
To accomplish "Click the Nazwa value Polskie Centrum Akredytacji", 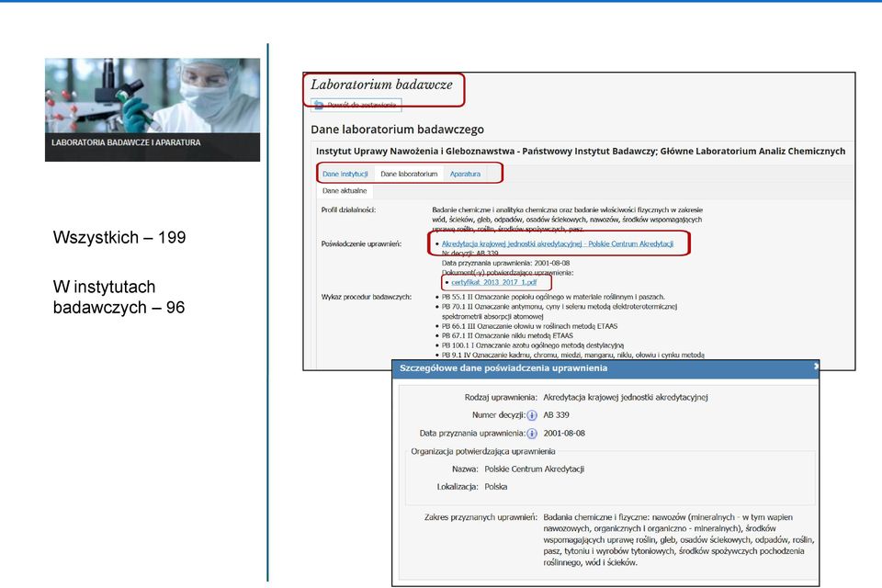I will (x=535, y=469).
